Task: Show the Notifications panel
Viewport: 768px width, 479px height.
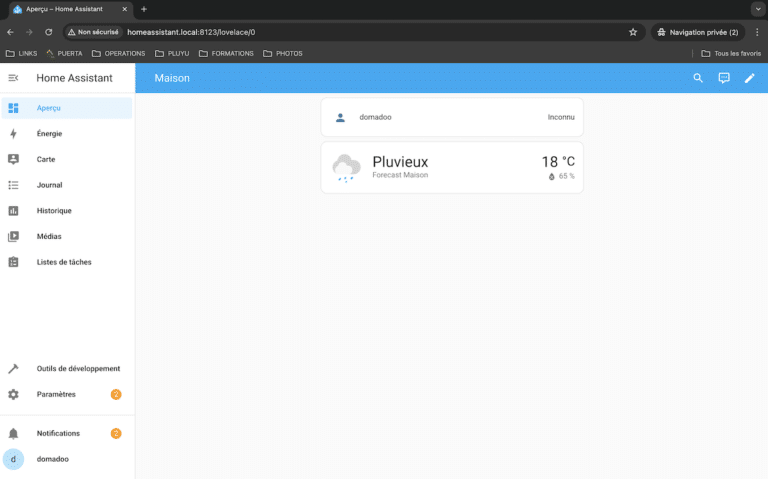Action: (x=67, y=433)
